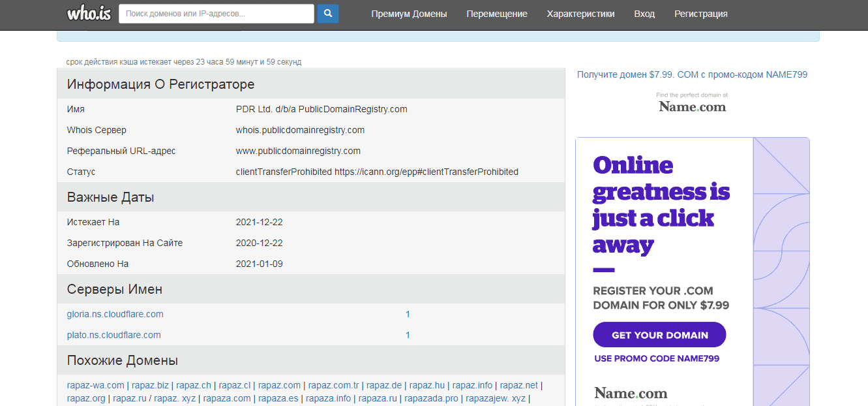This screenshot has width=868, height=406.
Task: Open gloria.ns.cloudflare.com name server link
Action: (115, 314)
